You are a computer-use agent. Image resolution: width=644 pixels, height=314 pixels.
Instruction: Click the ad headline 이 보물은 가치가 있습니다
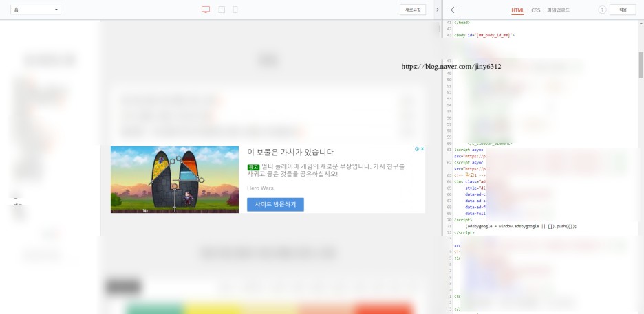pos(290,153)
